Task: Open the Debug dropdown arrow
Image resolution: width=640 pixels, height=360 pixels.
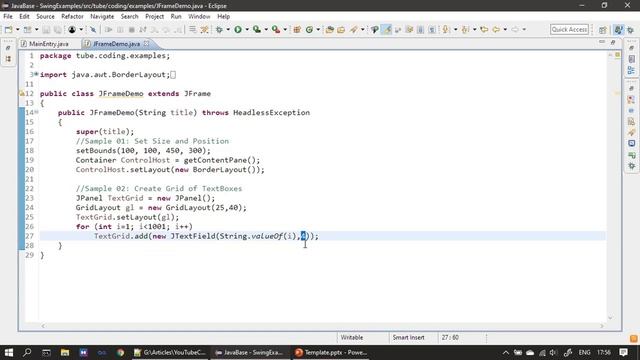Action: pos(228,29)
